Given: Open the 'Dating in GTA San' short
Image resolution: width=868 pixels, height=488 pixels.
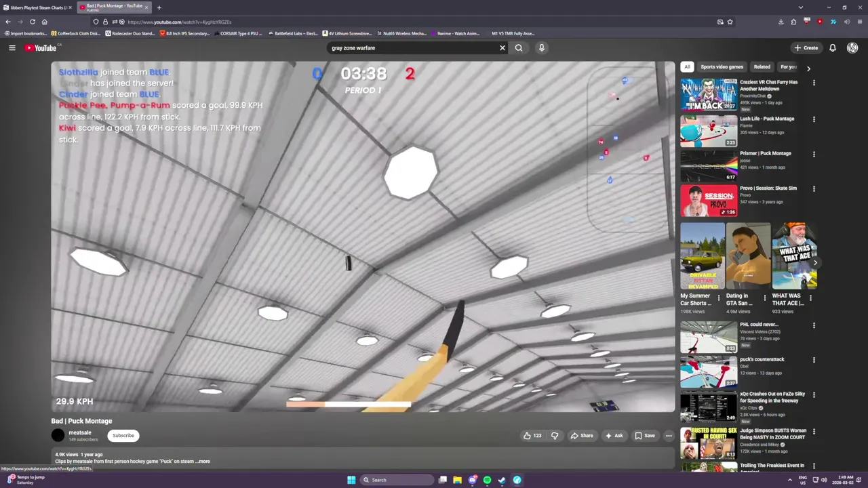Looking at the screenshot, I should 748,256.
